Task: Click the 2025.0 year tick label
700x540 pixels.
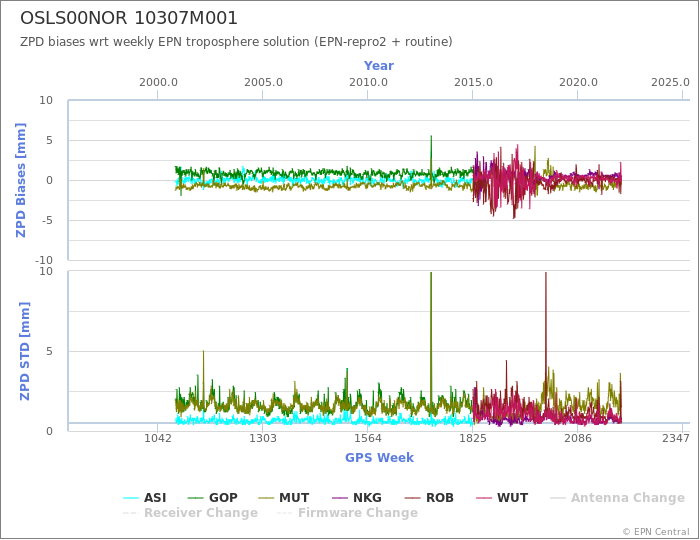Action: (x=670, y=83)
